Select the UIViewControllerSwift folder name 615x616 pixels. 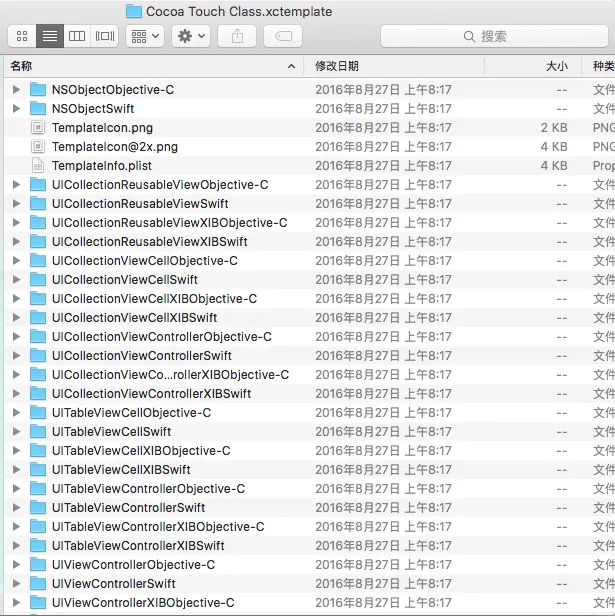(114, 583)
